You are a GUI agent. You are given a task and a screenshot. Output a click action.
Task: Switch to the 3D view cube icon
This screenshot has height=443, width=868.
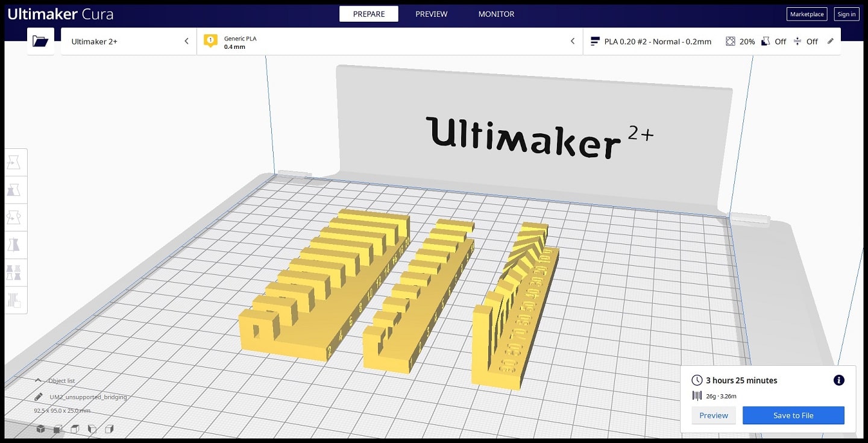coord(40,429)
